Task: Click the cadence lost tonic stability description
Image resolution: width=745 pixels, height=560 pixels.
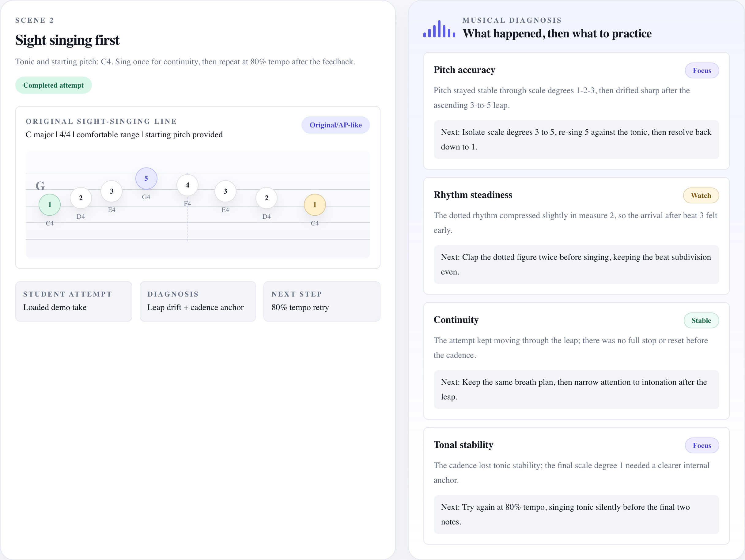Action: 572,472
